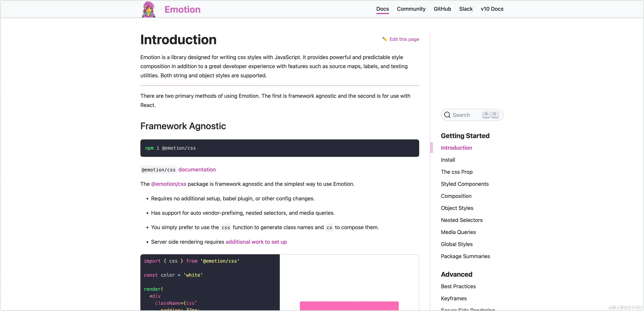Go to the Nested Selectors page
Image resolution: width=644 pixels, height=311 pixels.
pos(461,220)
